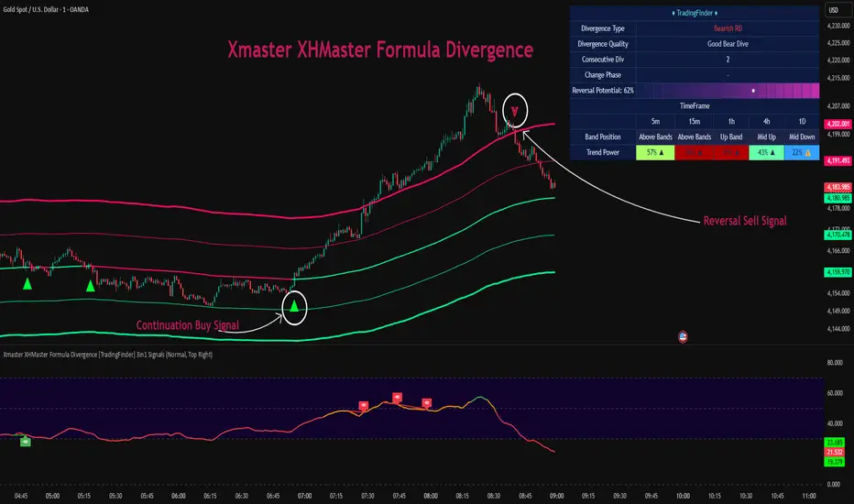Click the 'Trend Power' row label

click(602, 152)
